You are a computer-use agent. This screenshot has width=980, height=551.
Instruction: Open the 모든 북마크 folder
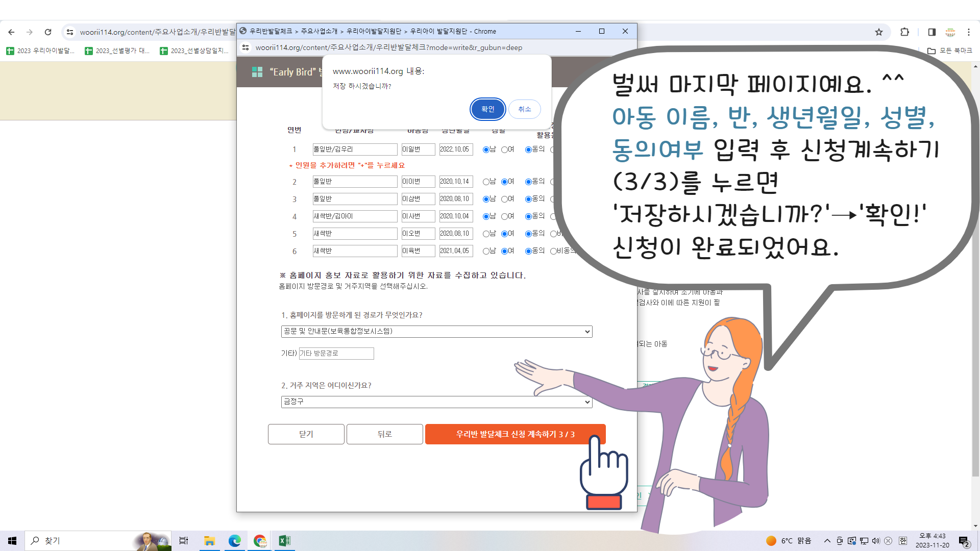point(949,51)
